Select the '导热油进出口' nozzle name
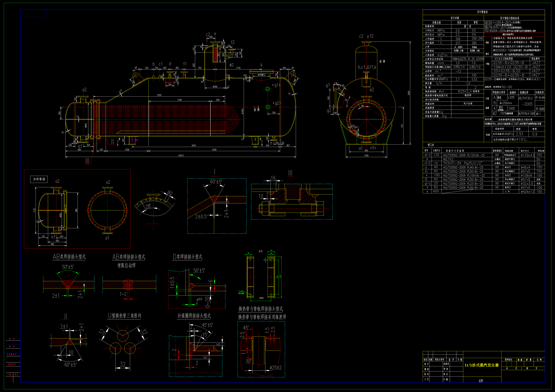The height and width of the screenshot is (392, 555). point(510,155)
